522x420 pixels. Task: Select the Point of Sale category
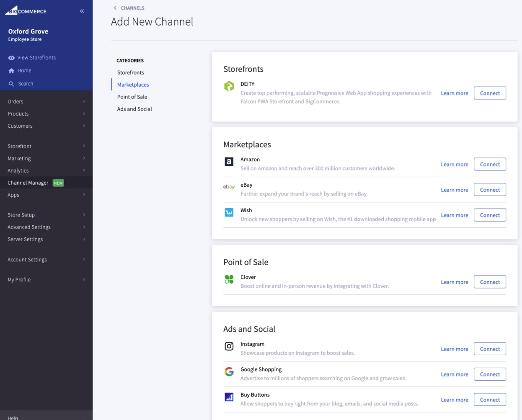[132, 97]
